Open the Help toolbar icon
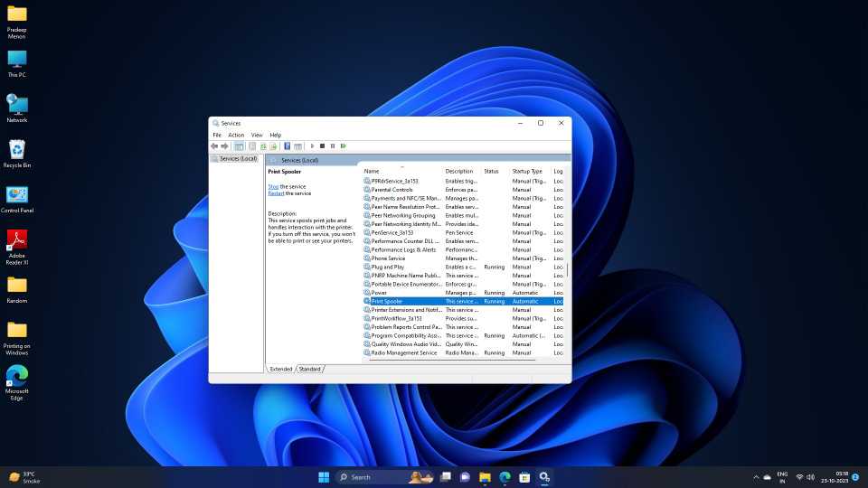Image resolution: width=868 pixels, height=488 pixels. coord(287,146)
